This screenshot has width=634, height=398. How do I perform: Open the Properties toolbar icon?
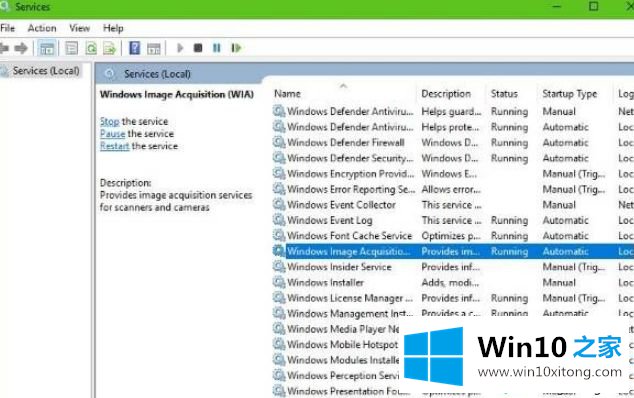pos(72,49)
